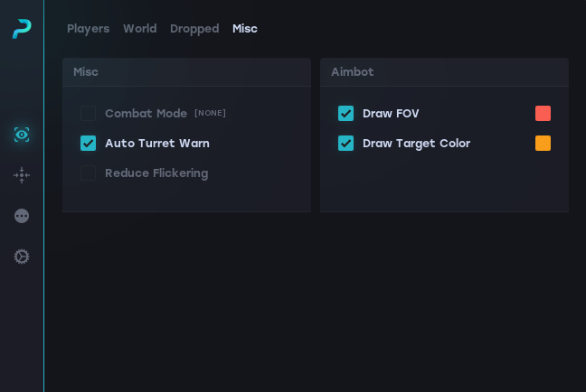The height and width of the screenshot is (392, 586).
Task: Open the crosshair aim section in sidebar
Action: click(22, 175)
